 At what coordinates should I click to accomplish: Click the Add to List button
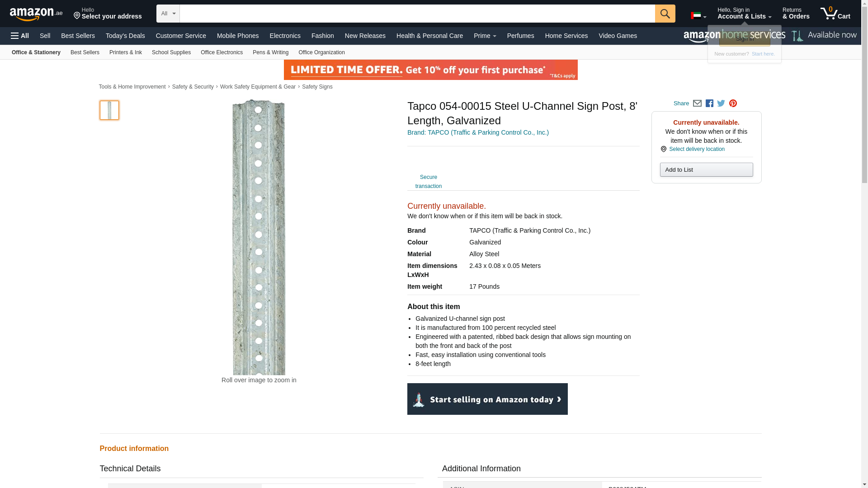pos(706,170)
